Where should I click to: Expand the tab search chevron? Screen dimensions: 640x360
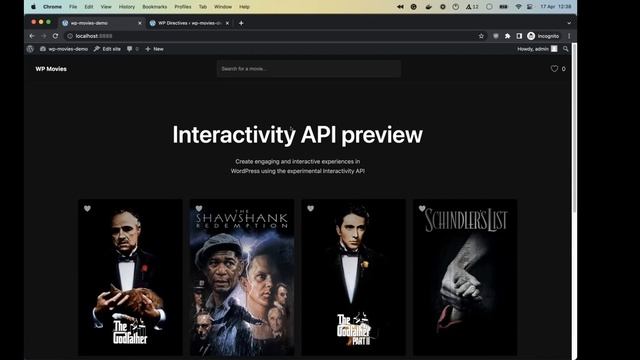coord(569,23)
